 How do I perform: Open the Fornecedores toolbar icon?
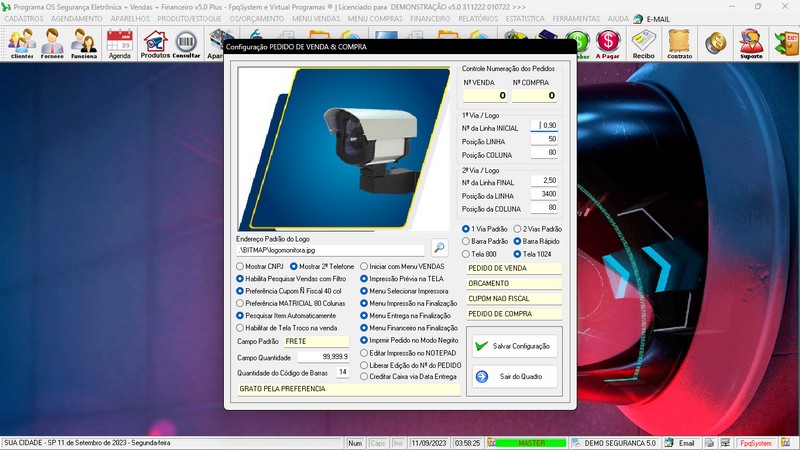[53, 44]
